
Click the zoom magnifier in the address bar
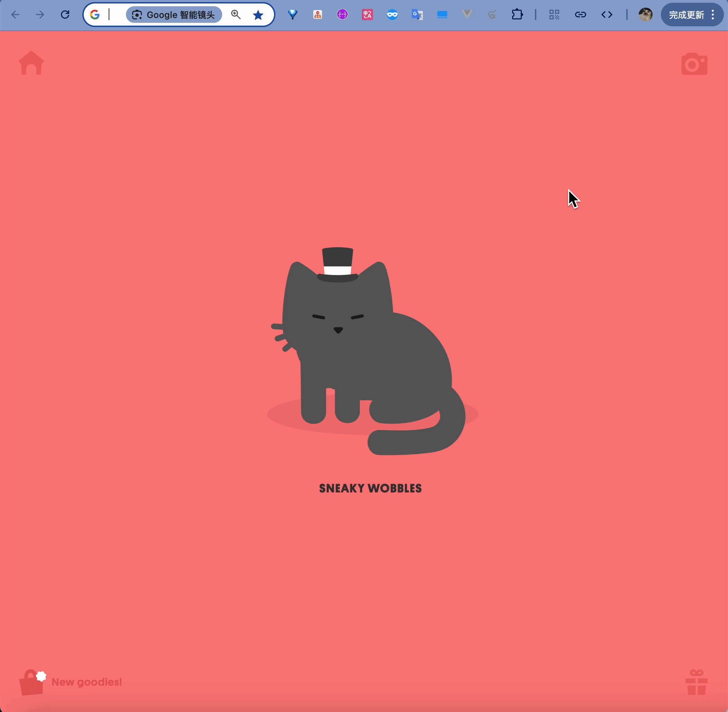pyautogui.click(x=236, y=15)
